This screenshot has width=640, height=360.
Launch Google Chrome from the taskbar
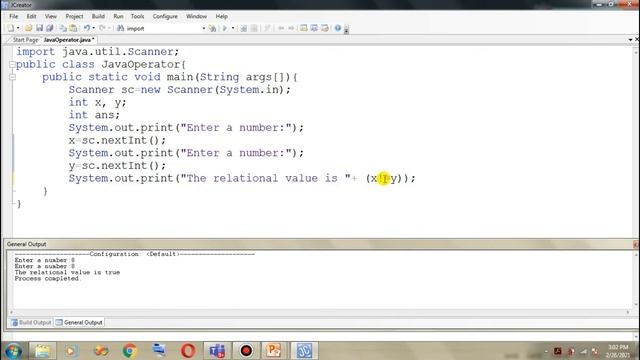(130, 351)
